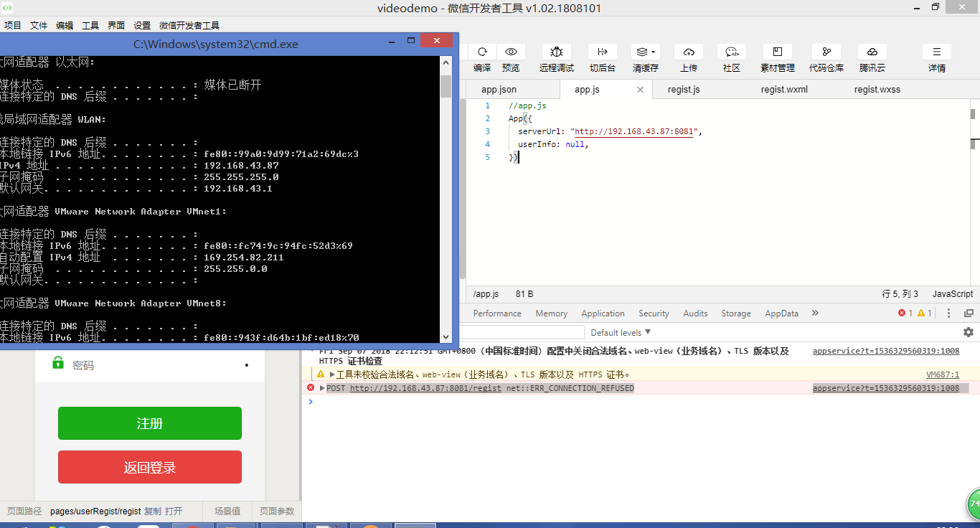Click 打开 next to page path
This screenshot has width=980, height=528.
point(174,511)
